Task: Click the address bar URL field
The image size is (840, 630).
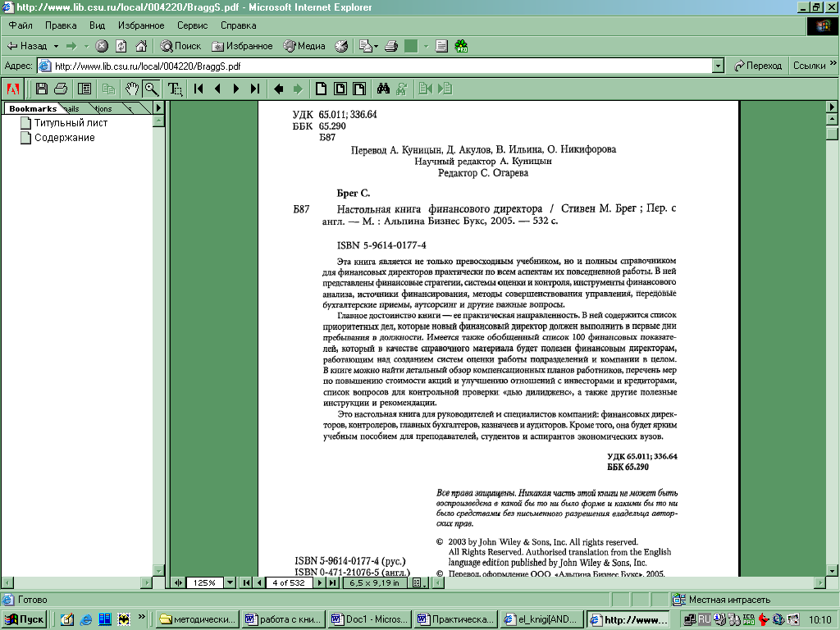Action: 375,66
